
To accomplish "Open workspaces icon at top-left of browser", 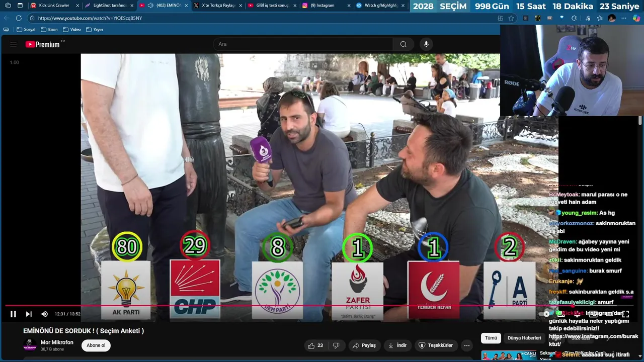I will [x=8, y=6].
